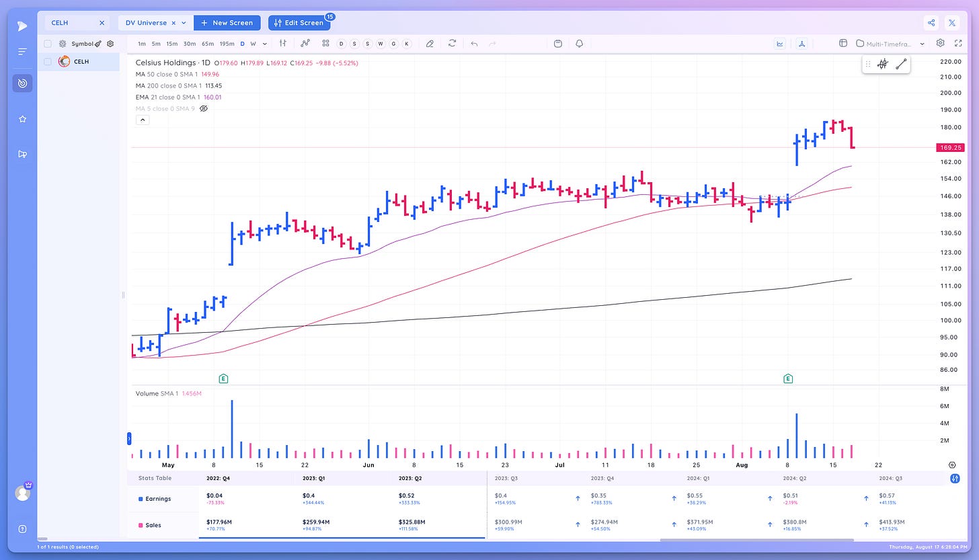Select the 15m timeframe
Image resolution: width=979 pixels, height=560 pixels.
pos(172,44)
